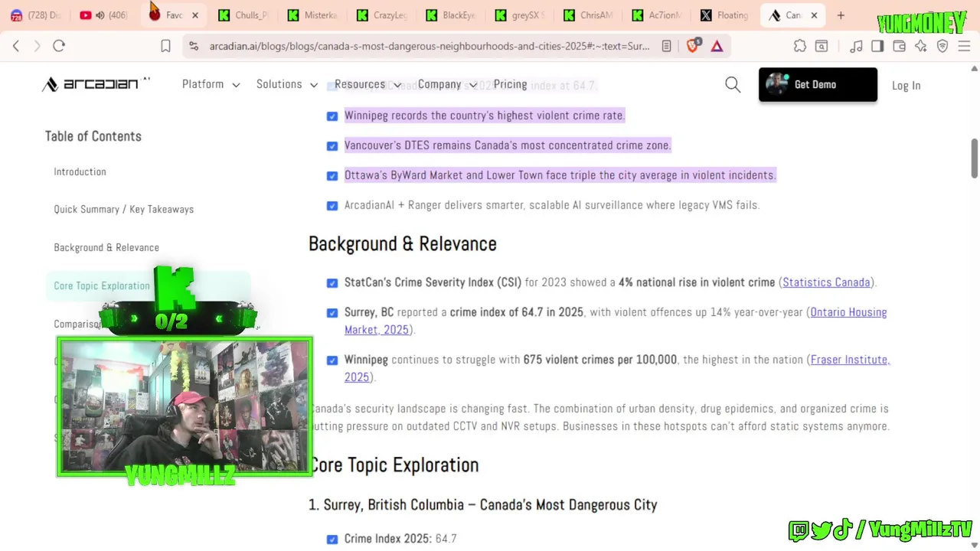Expand the Company dropdown menu
Screen dimensions: 980x551
point(447,84)
